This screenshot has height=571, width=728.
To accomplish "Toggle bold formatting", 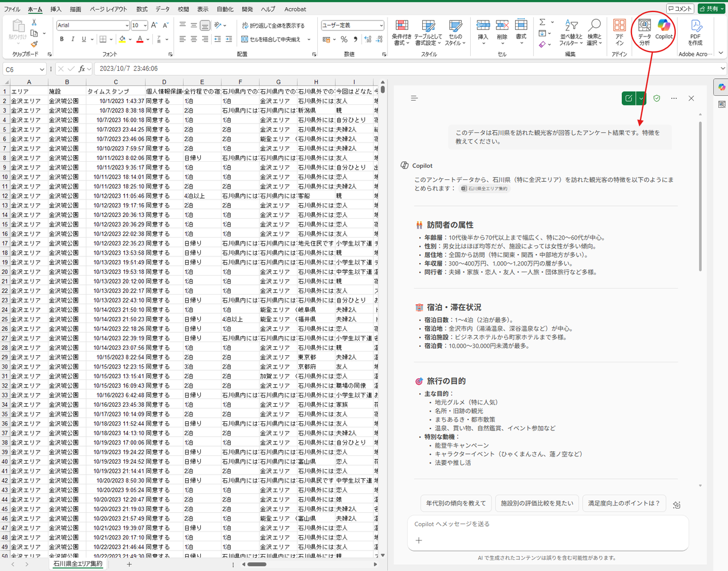I will 62,38.
